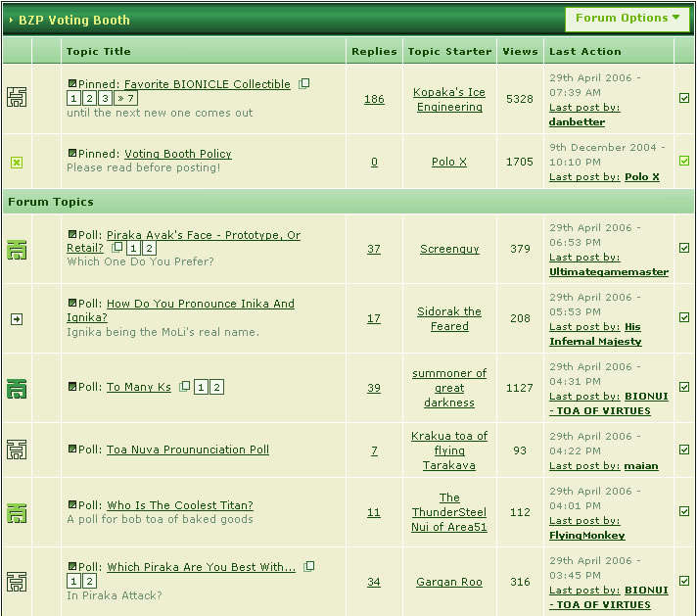Click the small icon before Pinned: Voting Booth Policy

click(x=72, y=153)
